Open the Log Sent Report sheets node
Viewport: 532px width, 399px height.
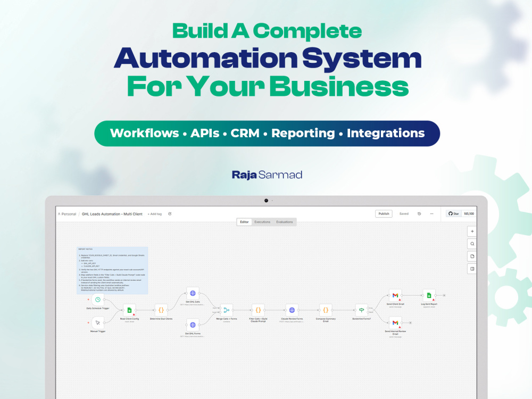429,295
